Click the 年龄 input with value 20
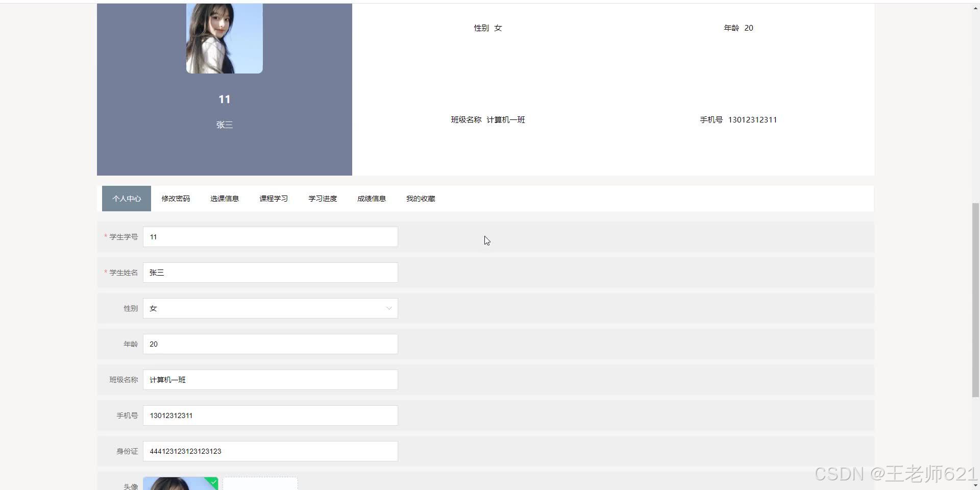The image size is (980, 490). pos(271,344)
